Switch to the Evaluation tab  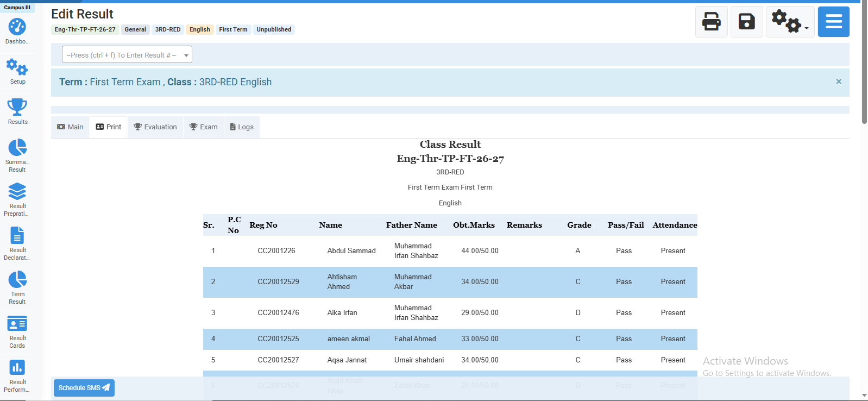pos(155,127)
